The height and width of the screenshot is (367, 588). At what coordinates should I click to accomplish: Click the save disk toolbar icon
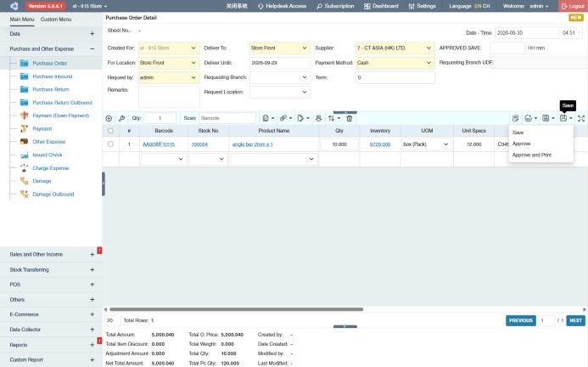coord(563,118)
